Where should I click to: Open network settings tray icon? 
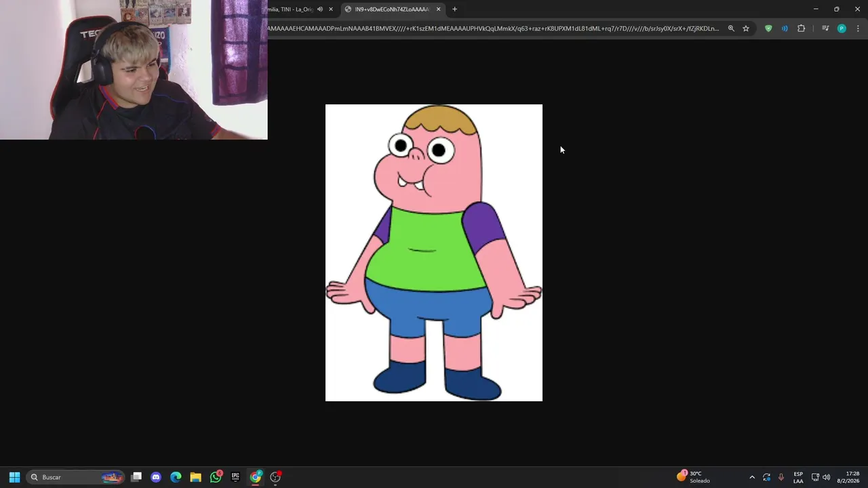pos(815,477)
